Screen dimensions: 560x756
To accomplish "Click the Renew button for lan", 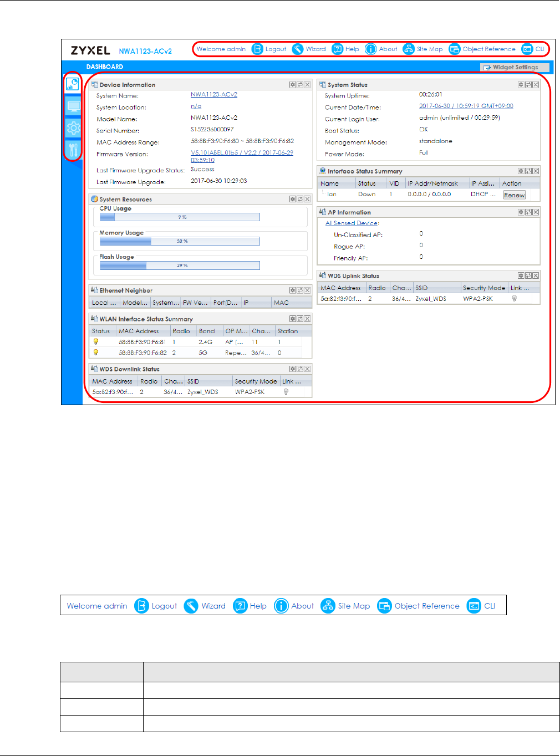I will (514, 195).
